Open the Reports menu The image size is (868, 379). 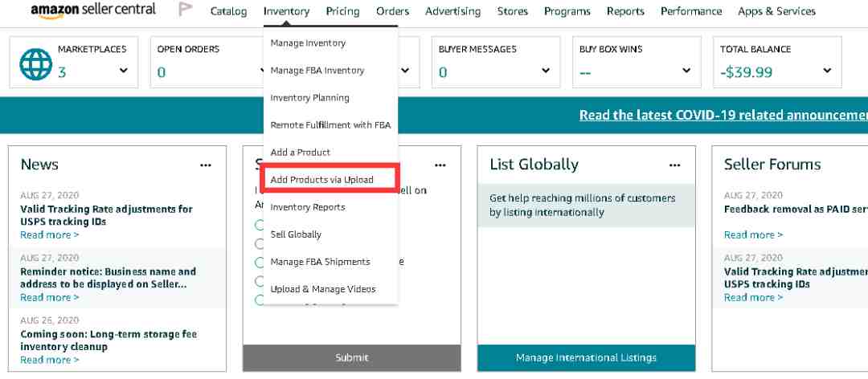[x=625, y=11]
